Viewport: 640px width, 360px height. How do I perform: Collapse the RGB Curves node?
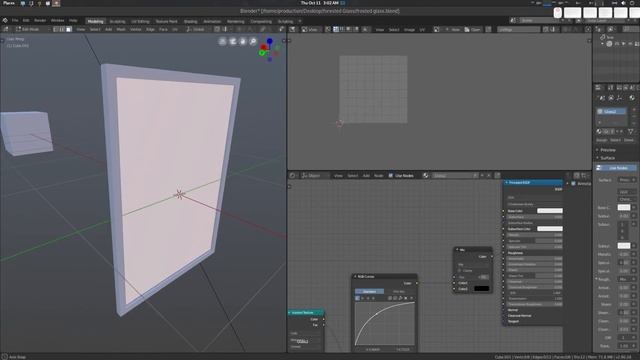click(x=355, y=276)
